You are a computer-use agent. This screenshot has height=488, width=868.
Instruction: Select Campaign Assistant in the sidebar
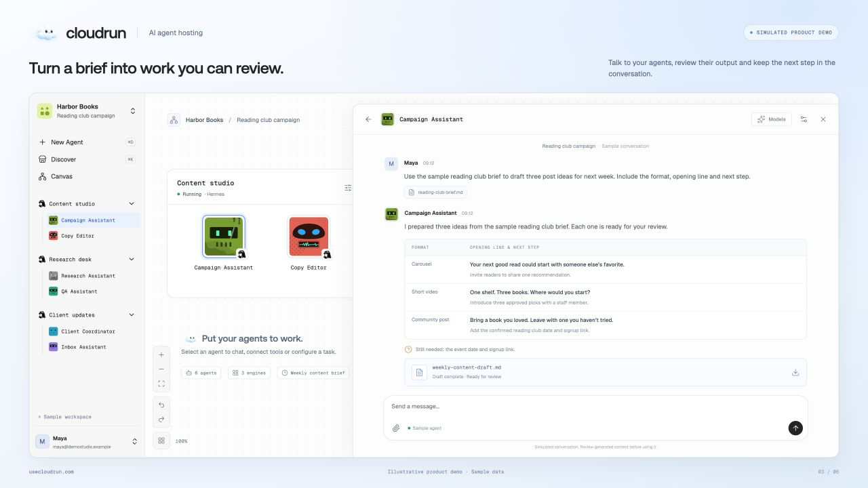coord(92,220)
